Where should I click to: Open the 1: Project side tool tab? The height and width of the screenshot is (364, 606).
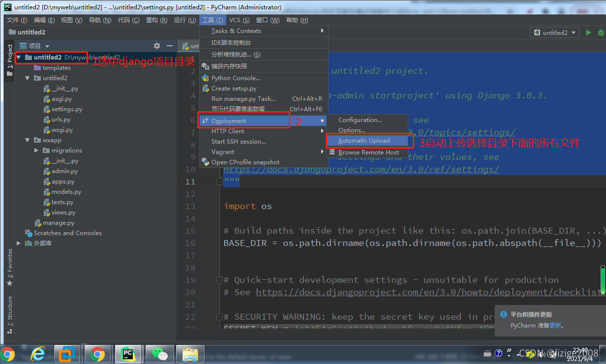pyautogui.click(x=9, y=60)
